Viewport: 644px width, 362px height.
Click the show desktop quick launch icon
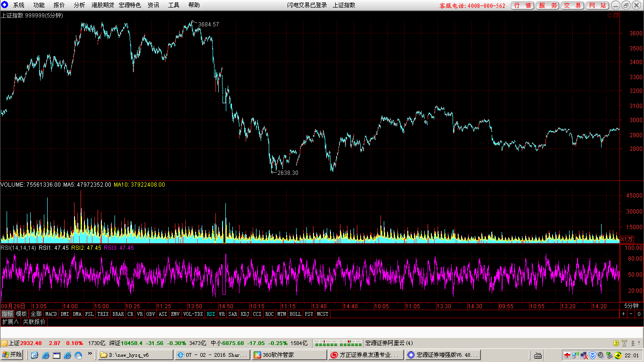coord(35,355)
